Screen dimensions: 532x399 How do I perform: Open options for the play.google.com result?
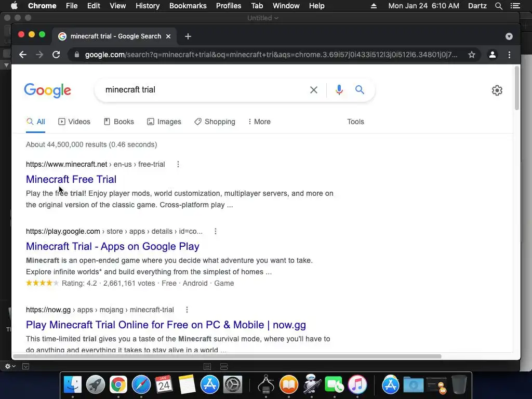216,231
